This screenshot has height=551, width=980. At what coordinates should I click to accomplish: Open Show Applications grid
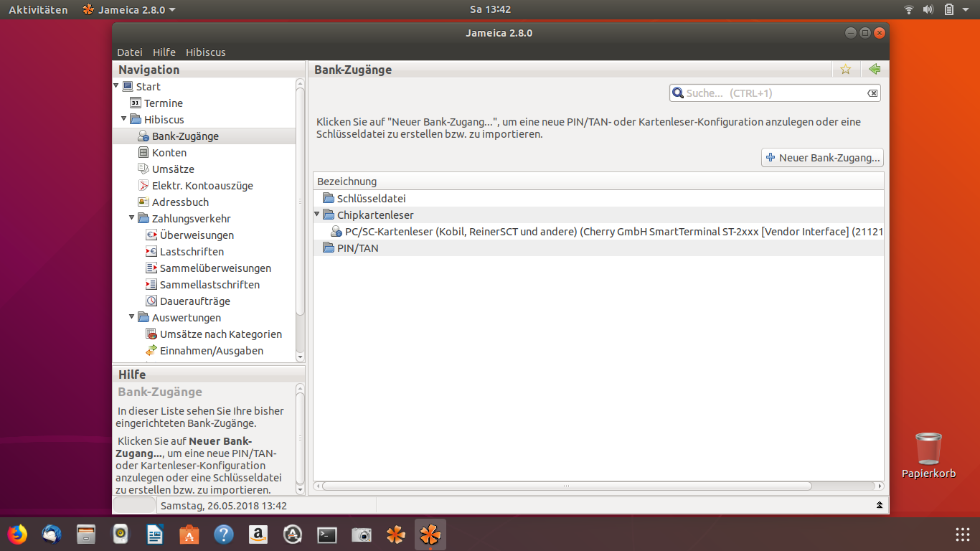pos(963,534)
